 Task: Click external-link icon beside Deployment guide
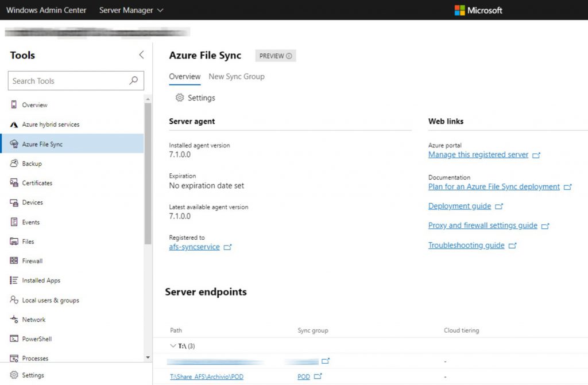[499, 206]
